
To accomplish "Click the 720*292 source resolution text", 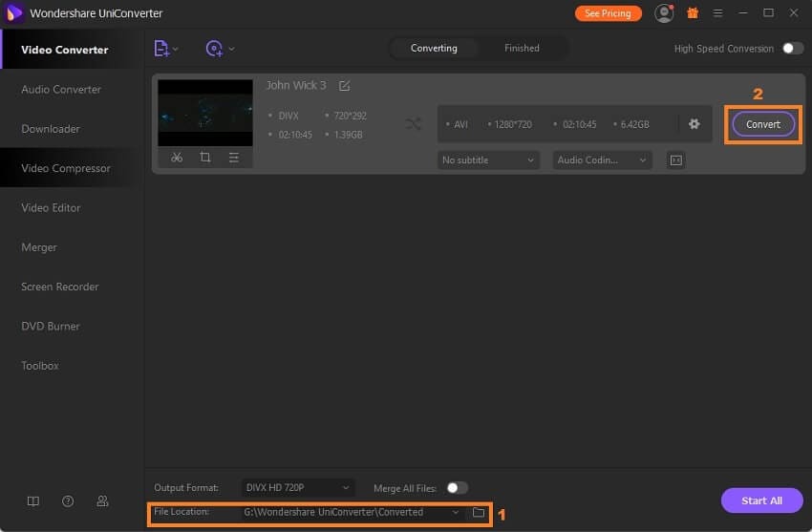I will pyautogui.click(x=350, y=116).
